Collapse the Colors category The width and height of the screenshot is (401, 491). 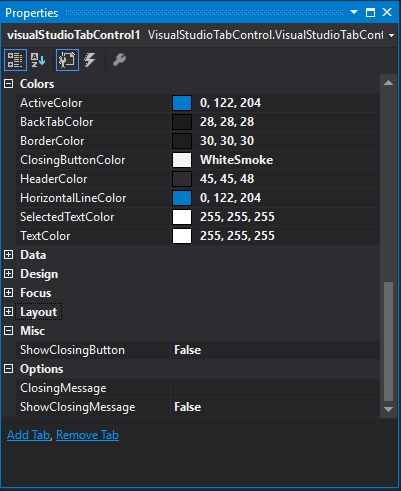click(x=9, y=84)
